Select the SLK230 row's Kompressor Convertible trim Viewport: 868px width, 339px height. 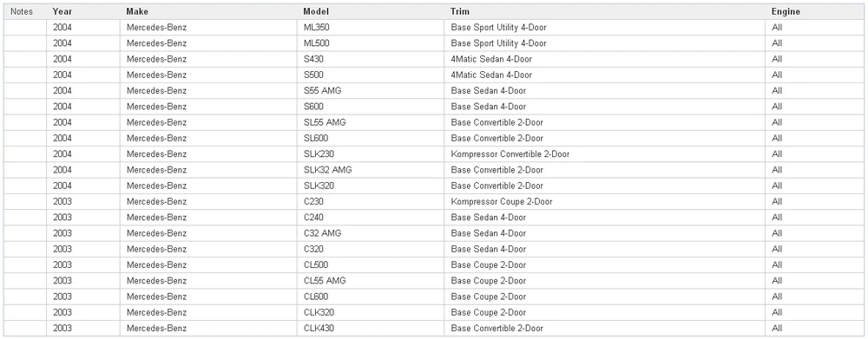[x=510, y=154]
